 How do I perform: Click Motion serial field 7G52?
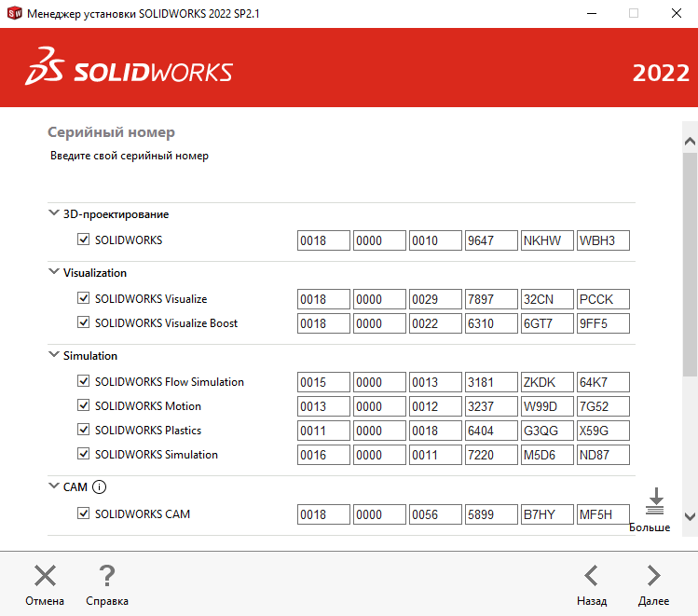(x=603, y=406)
